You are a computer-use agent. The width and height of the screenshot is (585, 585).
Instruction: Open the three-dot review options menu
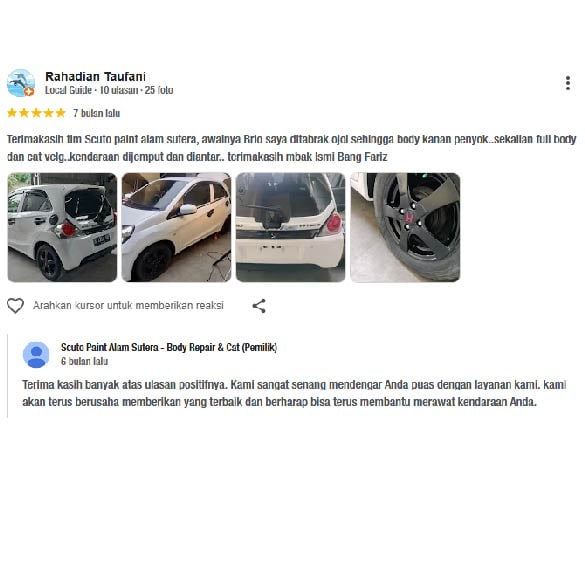[x=567, y=83]
